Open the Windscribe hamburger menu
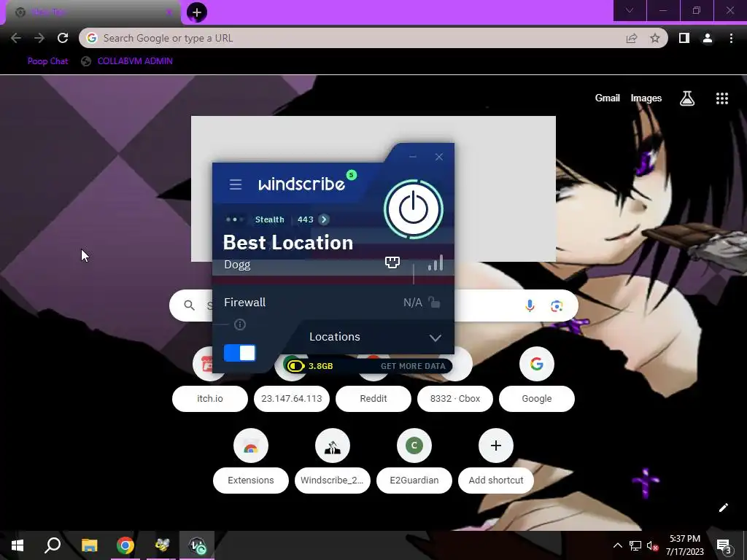The width and height of the screenshot is (747, 560). click(236, 184)
